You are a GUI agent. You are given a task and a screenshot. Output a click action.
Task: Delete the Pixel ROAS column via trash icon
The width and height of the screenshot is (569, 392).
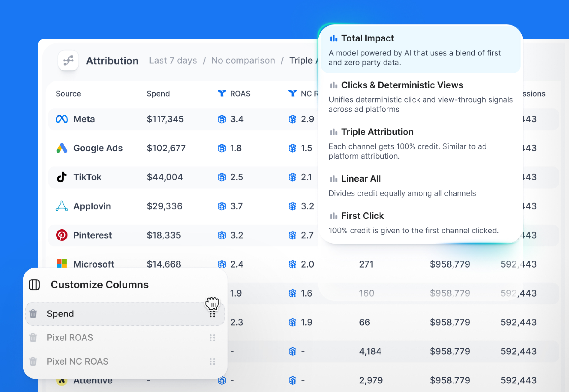[33, 338]
